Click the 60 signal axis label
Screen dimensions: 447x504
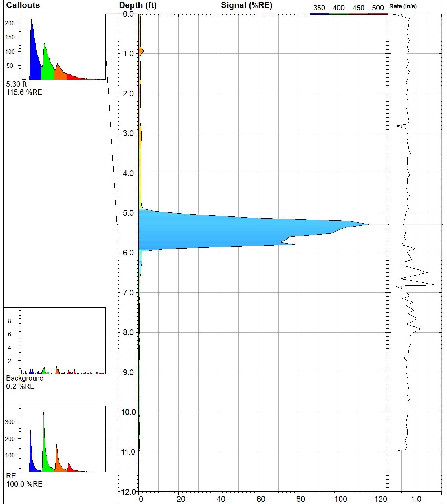[261, 499]
